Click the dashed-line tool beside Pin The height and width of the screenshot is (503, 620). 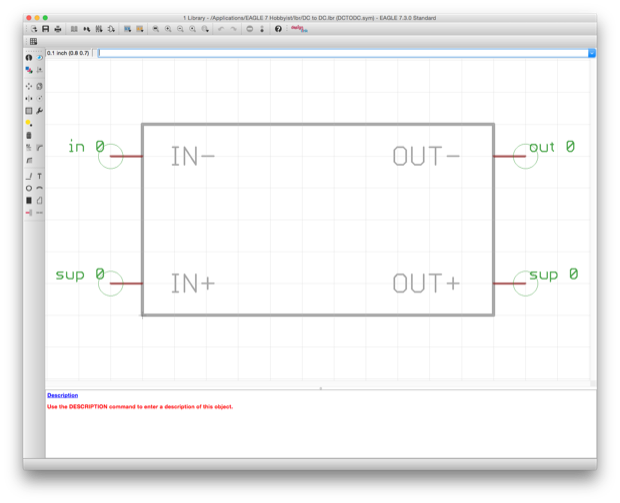click(x=40, y=213)
